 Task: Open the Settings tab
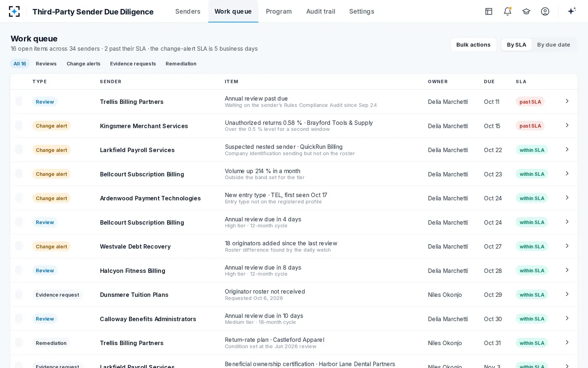(362, 11)
